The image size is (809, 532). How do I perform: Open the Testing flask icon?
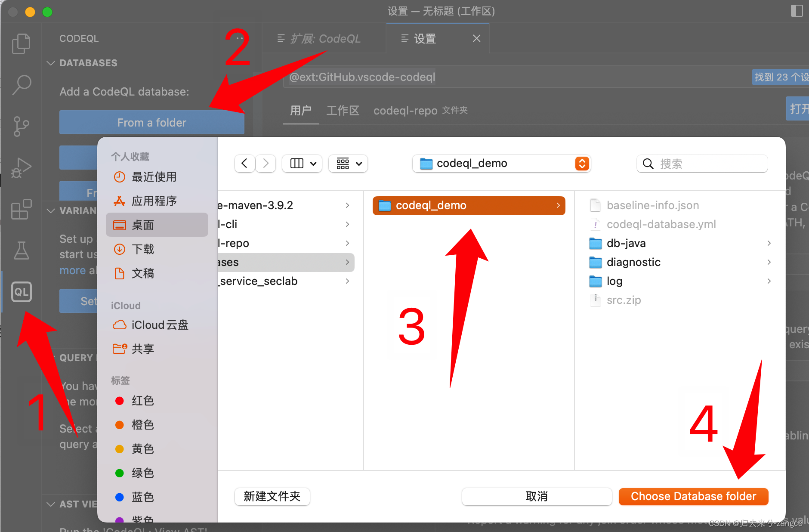[21, 250]
